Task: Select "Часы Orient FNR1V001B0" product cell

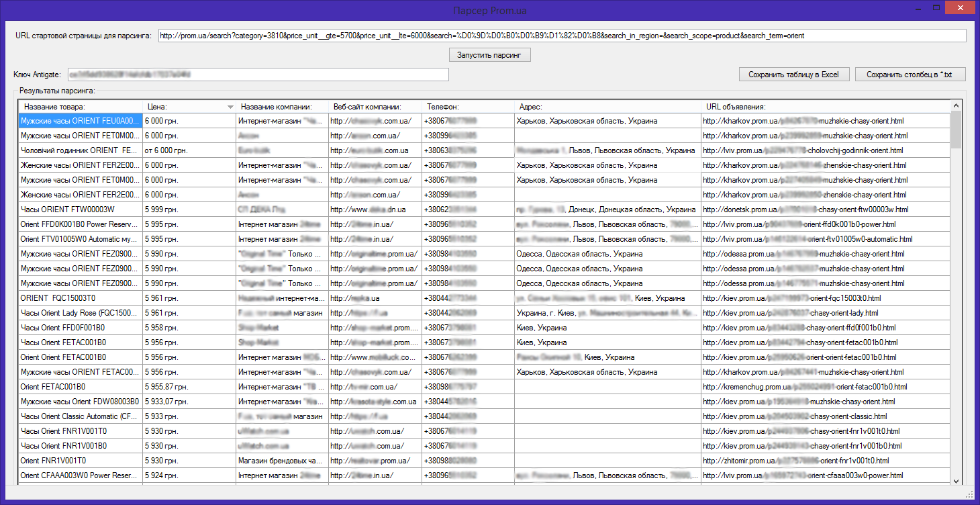Action: [81, 446]
